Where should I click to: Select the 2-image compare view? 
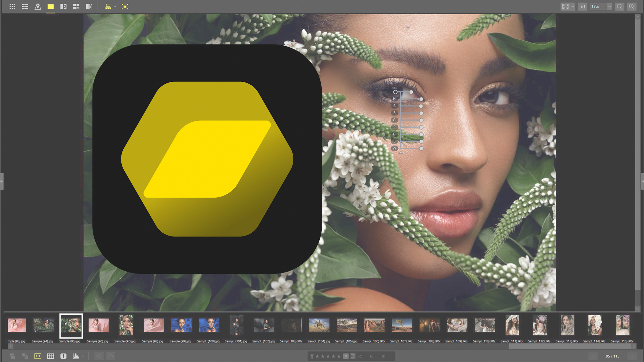point(63,6)
